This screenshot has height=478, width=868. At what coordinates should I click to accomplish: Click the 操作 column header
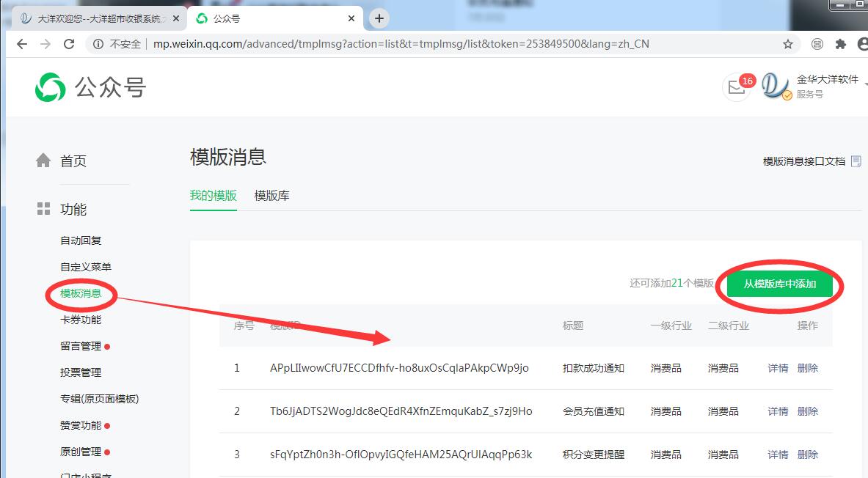point(808,326)
